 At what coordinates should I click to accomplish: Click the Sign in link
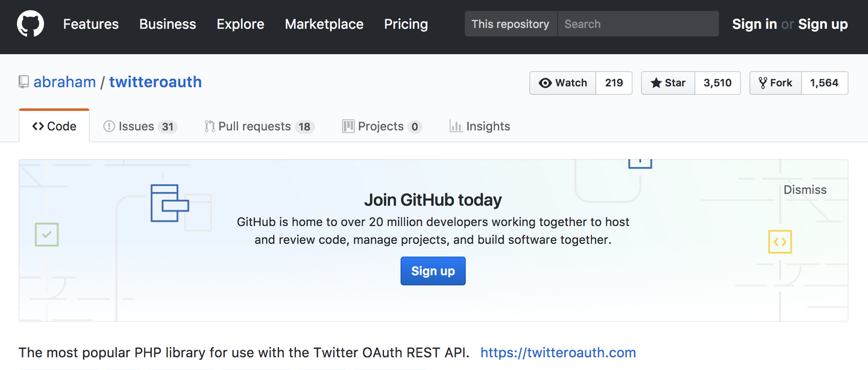754,24
